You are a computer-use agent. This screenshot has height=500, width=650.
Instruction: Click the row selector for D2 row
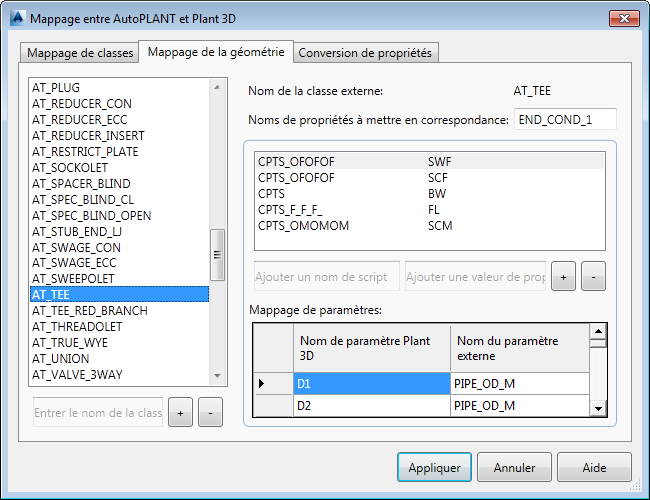point(273,405)
